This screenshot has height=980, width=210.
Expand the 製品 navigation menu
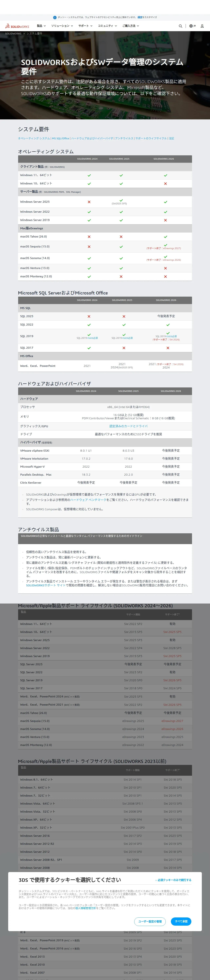point(41,26)
